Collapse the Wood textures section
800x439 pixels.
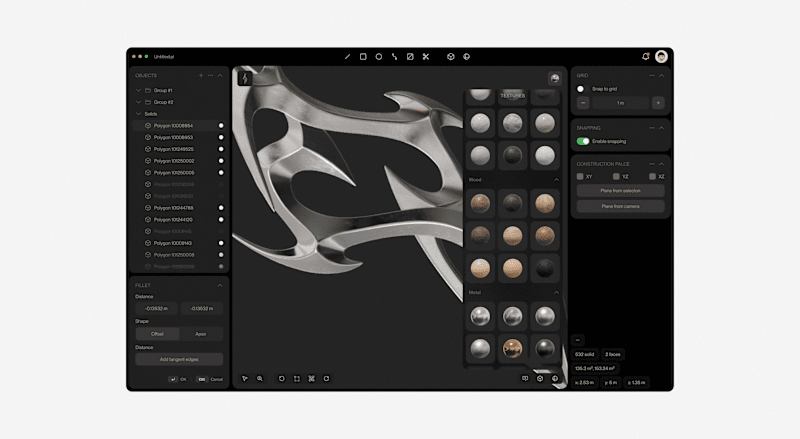[556, 180]
